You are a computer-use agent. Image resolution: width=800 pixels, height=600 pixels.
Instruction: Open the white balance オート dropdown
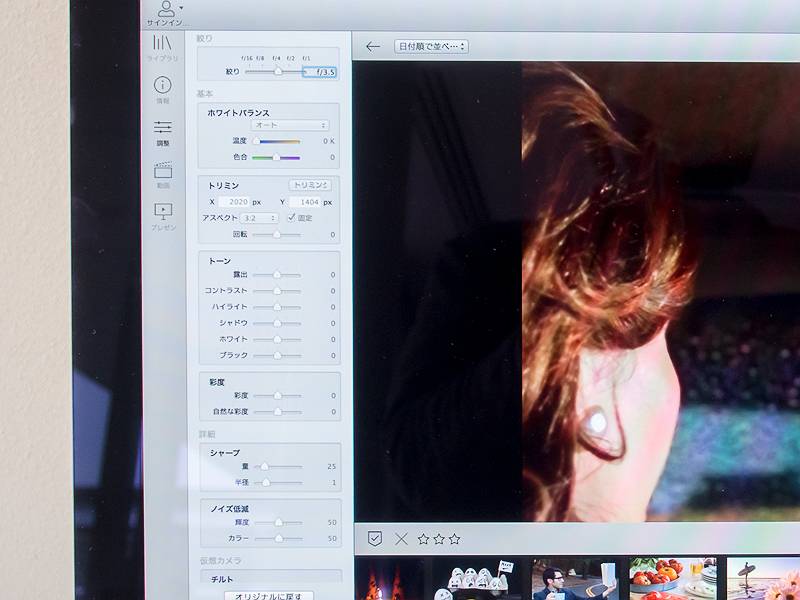[288, 125]
